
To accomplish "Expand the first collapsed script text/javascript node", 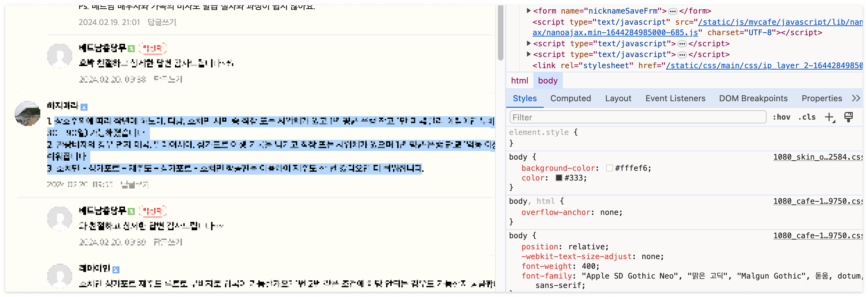I will 528,43.
